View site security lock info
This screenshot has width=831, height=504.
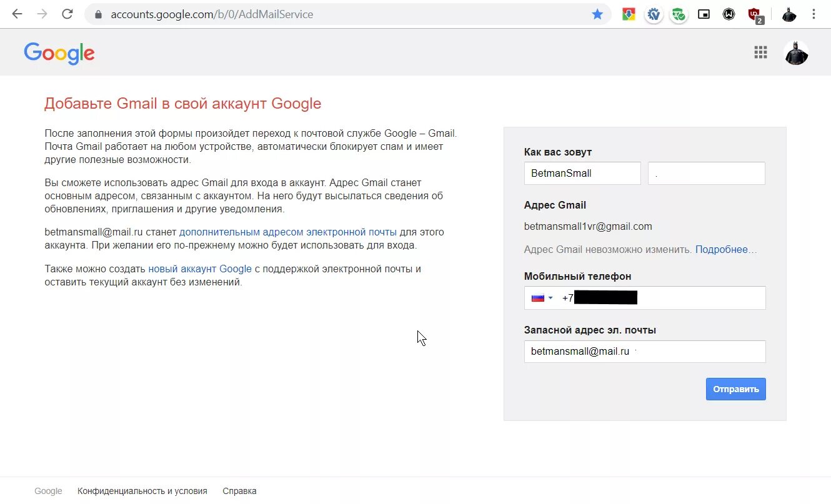(x=98, y=14)
